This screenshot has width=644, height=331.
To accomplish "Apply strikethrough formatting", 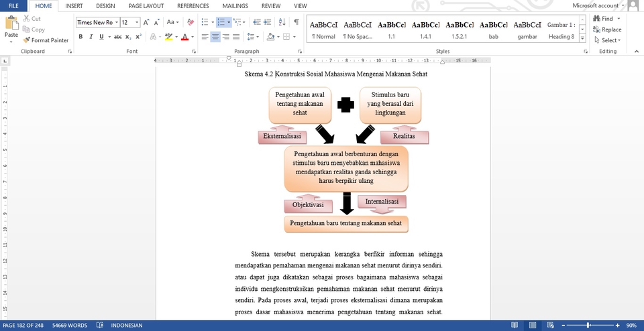I will click(x=118, y=37).
